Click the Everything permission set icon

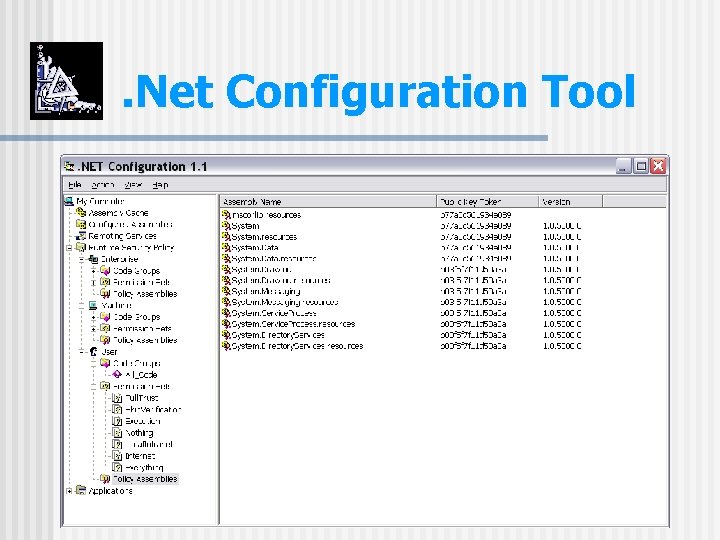point(117,467)
